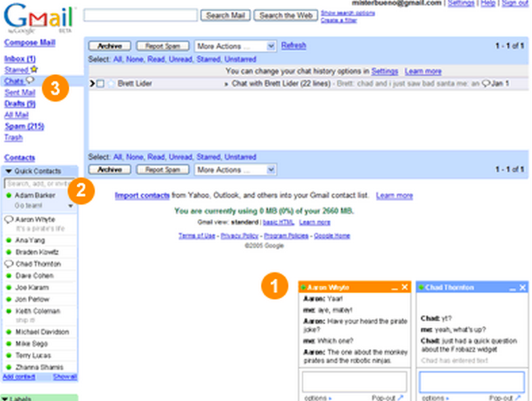Minimize the Aaron Whyte chat window

[394, 289]
